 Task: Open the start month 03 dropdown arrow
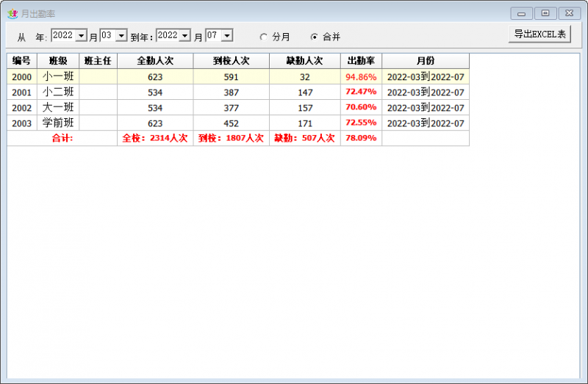(x=121, y=35)
